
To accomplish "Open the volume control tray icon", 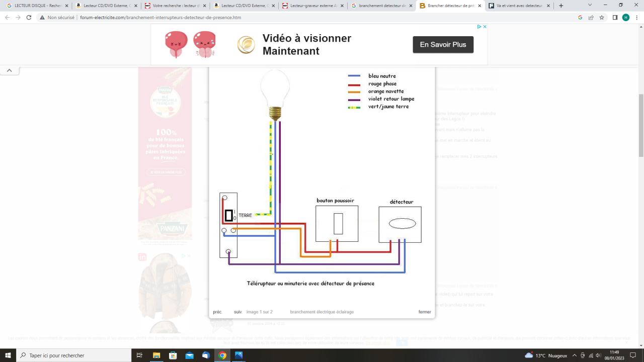I will tap(598, 355).
